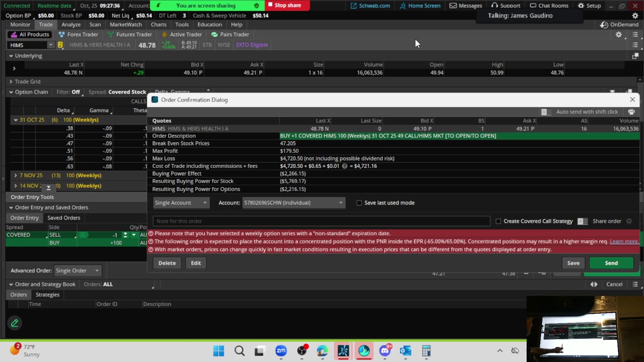Click the Cancel button in order book
The width and height of the screenshot is (644, 362).
[614, 285]
